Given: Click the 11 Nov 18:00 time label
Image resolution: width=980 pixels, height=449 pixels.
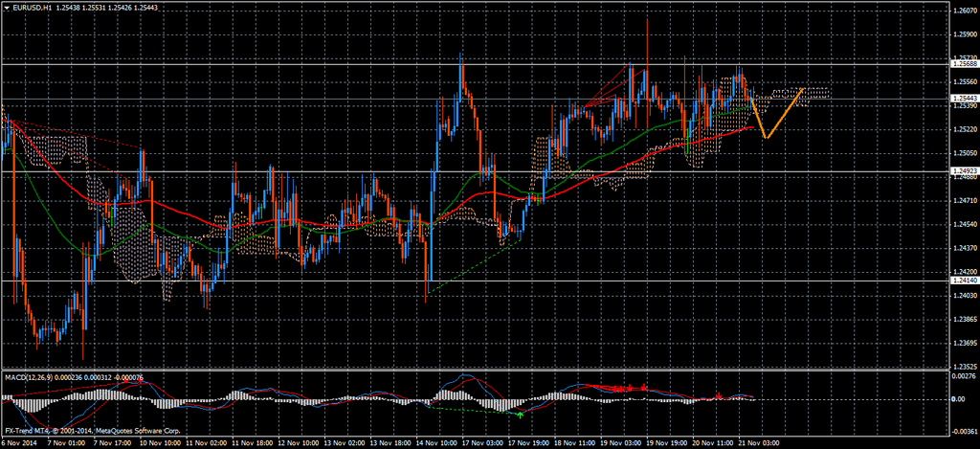Looking at the screenshot, I should [x=252, y=442].
